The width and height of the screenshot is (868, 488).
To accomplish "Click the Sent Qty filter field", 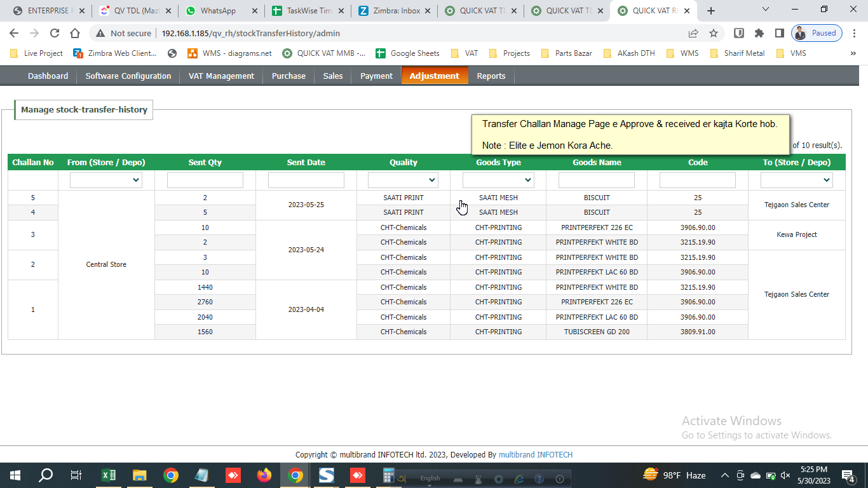I will click(x=205, y=180).
